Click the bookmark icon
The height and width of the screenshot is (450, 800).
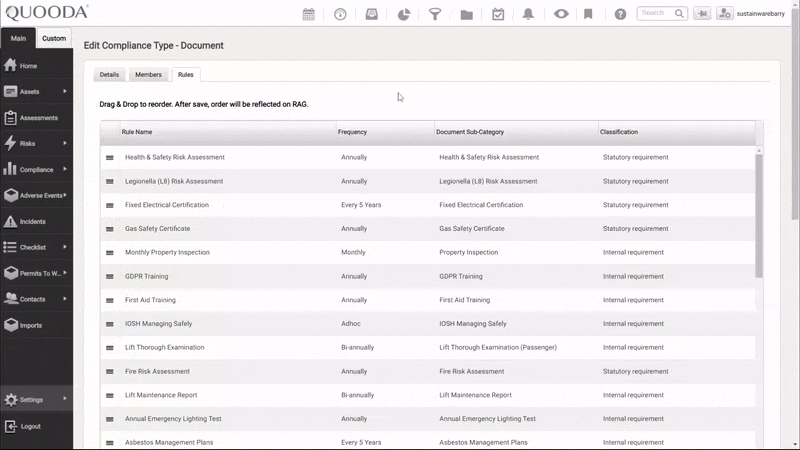588,14
